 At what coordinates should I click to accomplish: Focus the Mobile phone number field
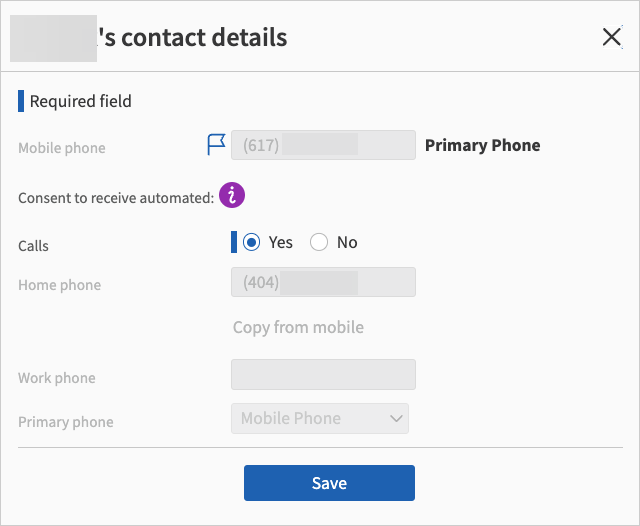pos(323,146)
